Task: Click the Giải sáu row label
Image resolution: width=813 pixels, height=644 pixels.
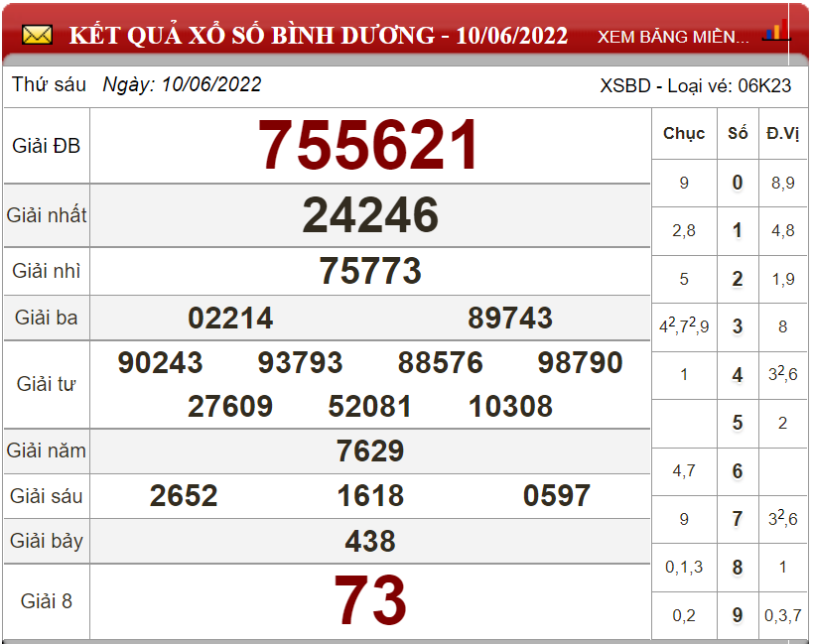Action: (46, 496)
